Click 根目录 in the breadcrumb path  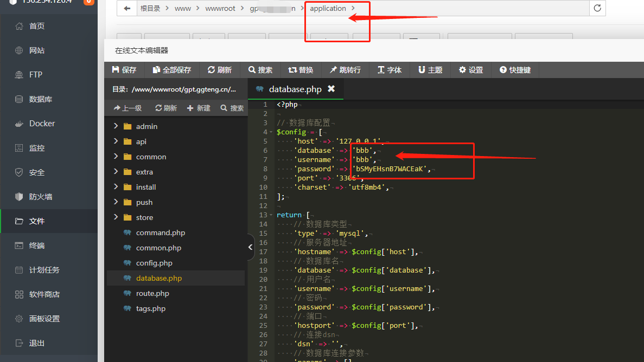150,8
